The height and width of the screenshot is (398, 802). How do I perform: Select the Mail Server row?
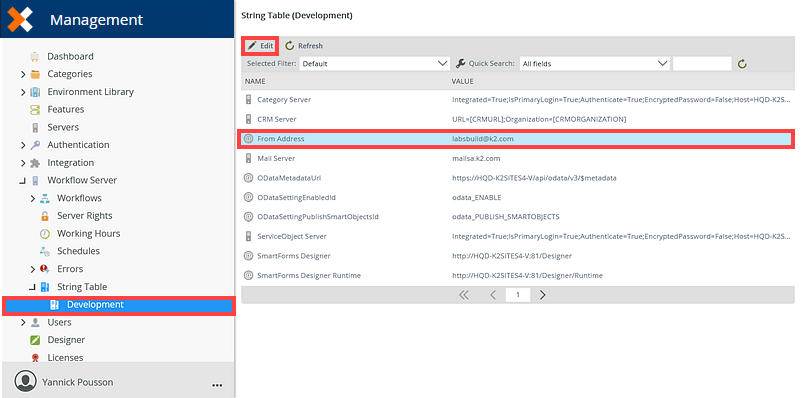pos(518,159)
